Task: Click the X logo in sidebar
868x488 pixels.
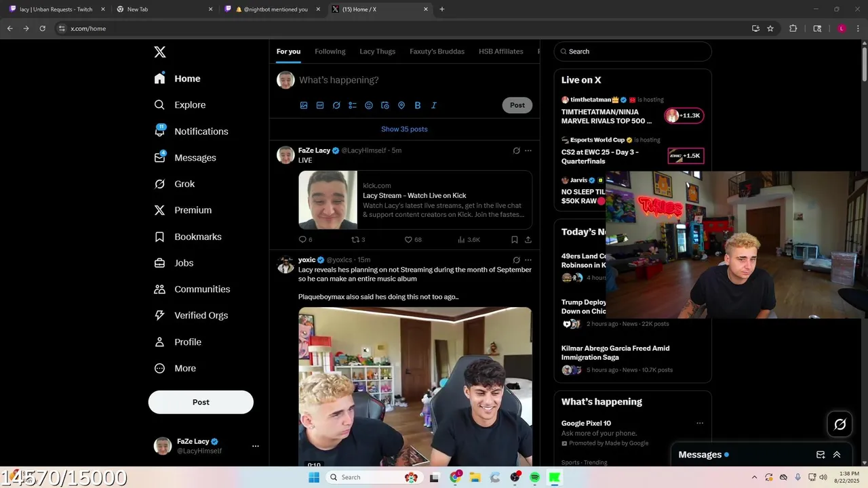Action: (x=159, y=52)
